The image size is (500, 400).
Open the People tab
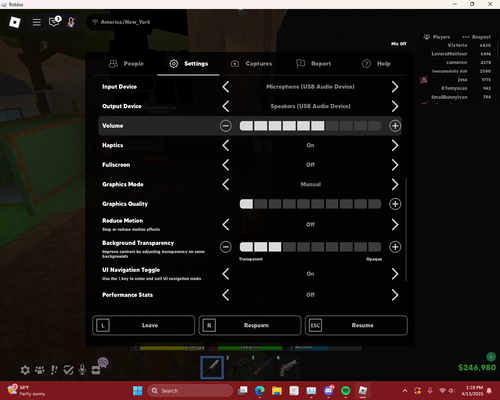click(126, 64)
